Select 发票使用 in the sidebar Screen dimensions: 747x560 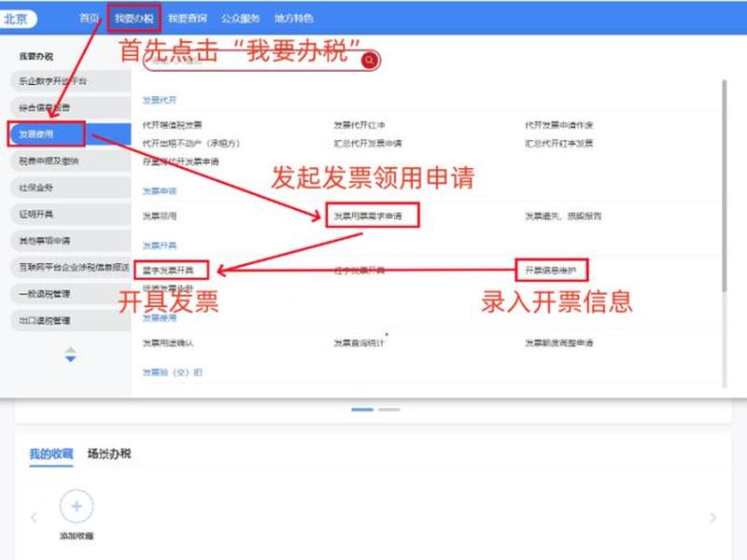71,134
